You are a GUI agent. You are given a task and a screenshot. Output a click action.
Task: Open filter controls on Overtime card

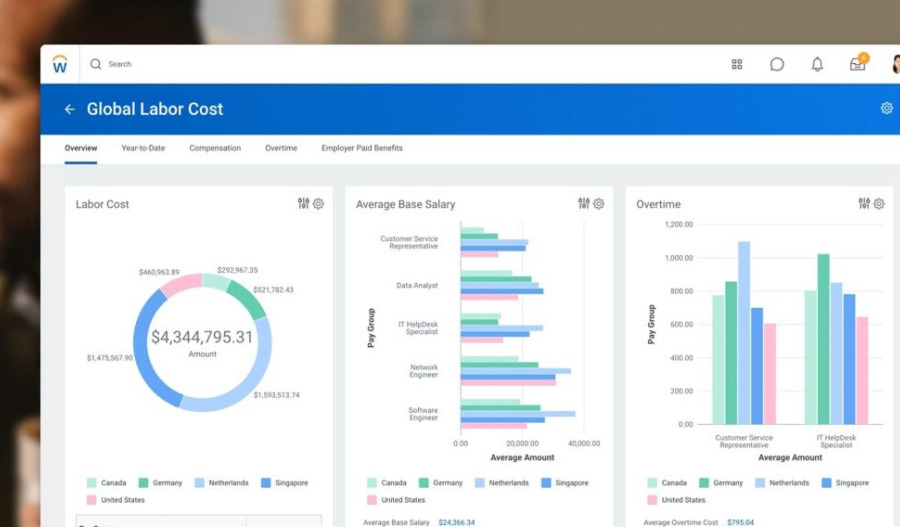tap(864, 204)
